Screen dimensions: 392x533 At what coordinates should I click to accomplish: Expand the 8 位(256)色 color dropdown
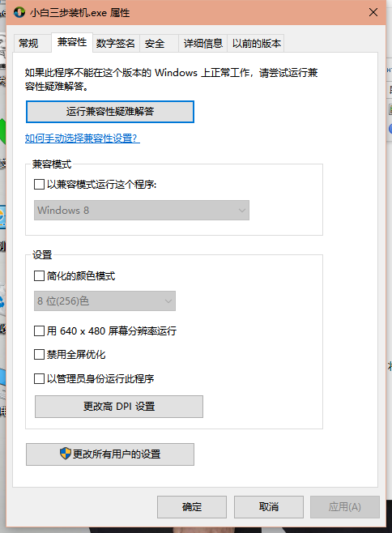(104, 301)
